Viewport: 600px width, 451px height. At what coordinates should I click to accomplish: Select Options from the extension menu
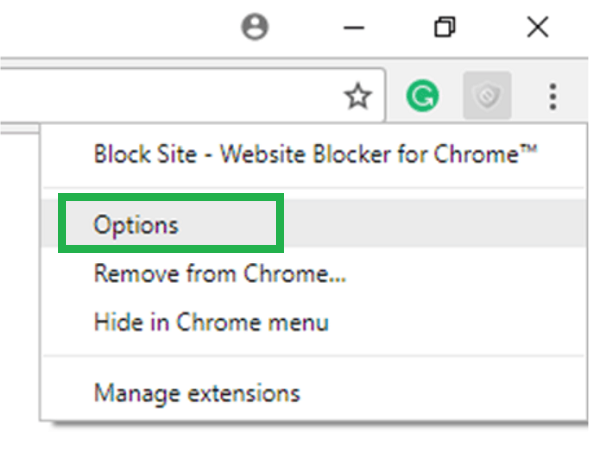pos(136,225)
